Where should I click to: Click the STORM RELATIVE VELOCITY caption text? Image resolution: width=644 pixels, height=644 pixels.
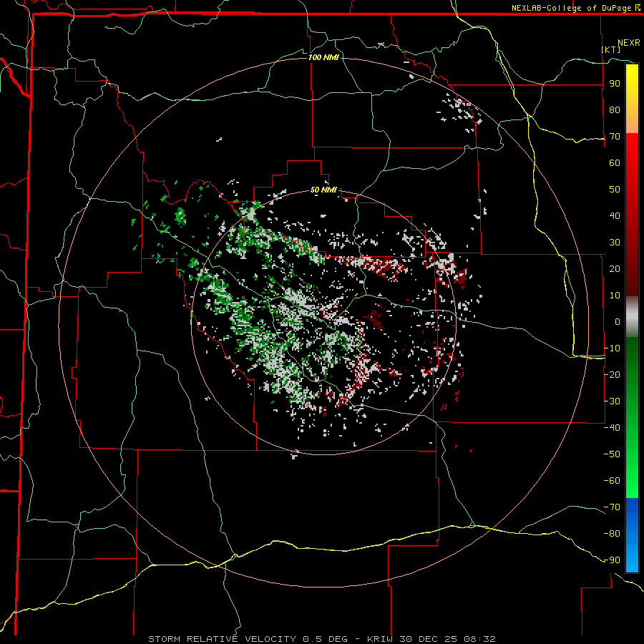pyautogui.click(x=222, y=639)
